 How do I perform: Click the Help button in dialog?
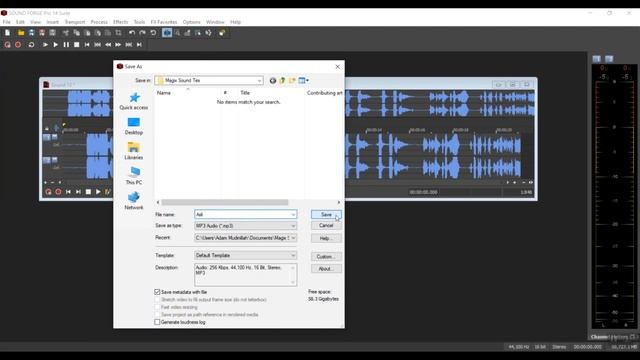coord(326,238)
